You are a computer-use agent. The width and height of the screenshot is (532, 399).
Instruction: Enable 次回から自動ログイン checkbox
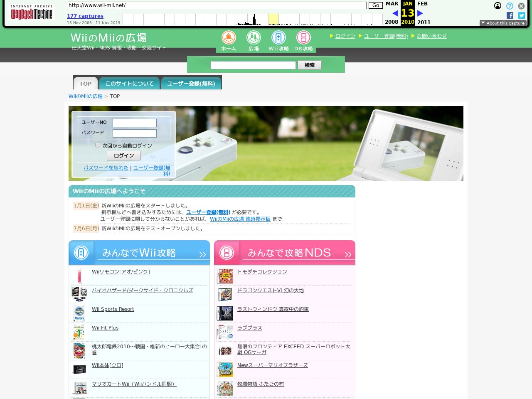coord(98,145)
